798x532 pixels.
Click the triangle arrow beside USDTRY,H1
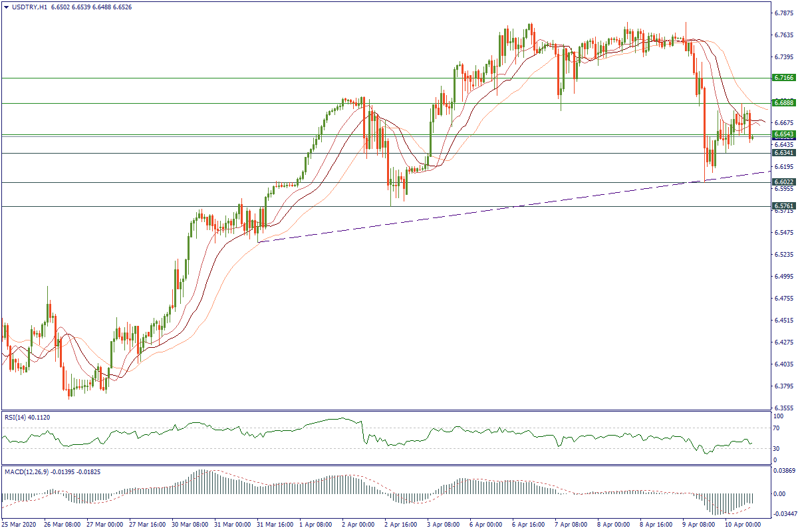(x=6, y=7)
